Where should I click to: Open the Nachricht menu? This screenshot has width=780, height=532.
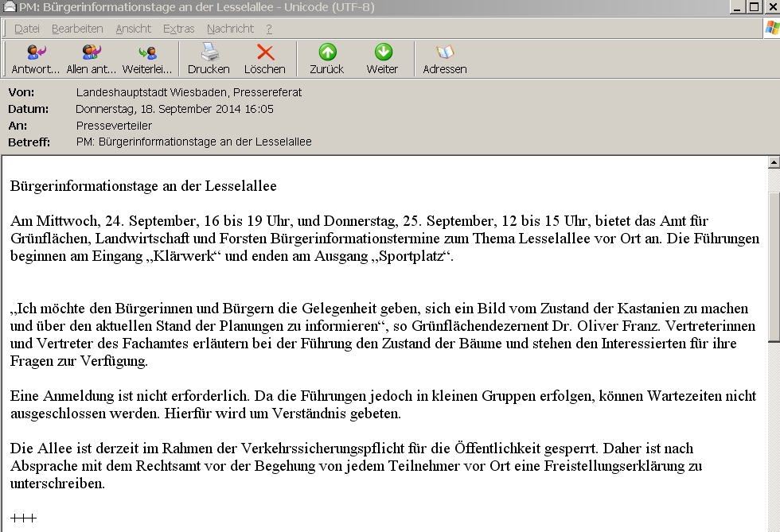tap(230, 29)
